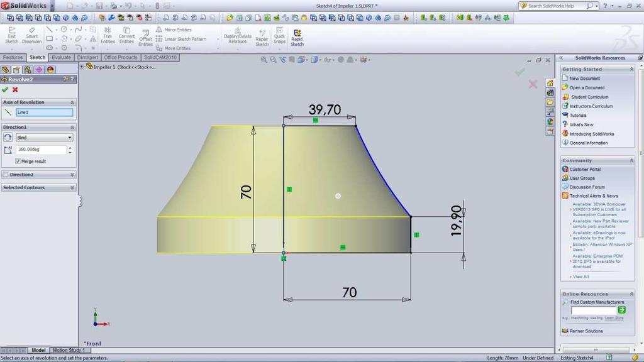The image size is (644, 362).
Task: Expand the Impeller 1 flyout tree node
Action: pos(82,67)
